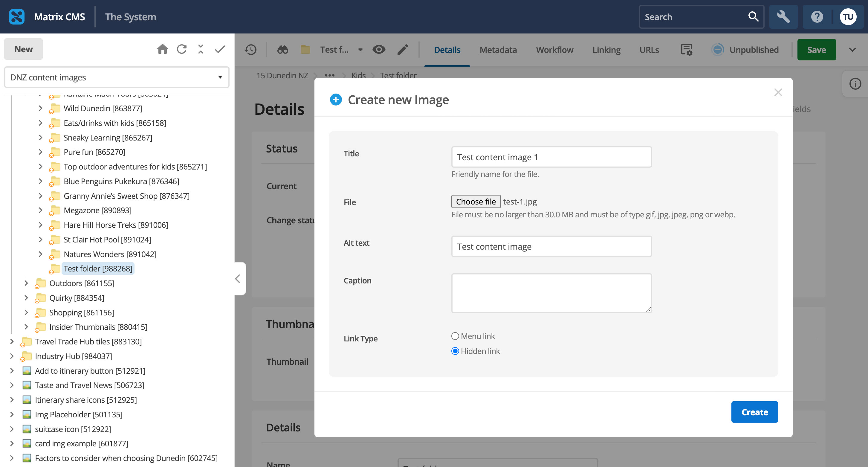This screenshot has width=868, height=467.
Task: Click the Alt text input field
Action: click(x=551, y=246)
